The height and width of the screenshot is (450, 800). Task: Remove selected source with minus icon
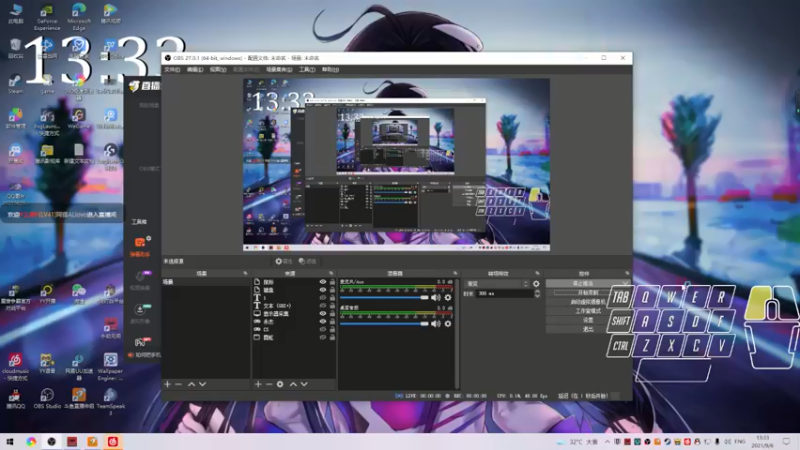[x=269, y=384]
